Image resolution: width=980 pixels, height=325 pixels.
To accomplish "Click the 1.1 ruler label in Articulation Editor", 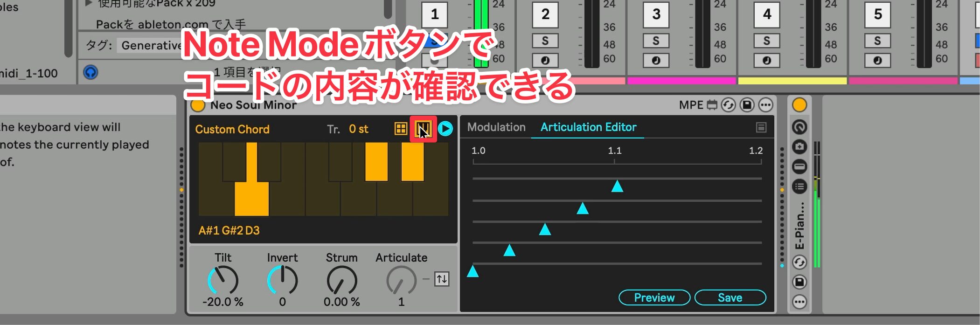I will click(x=615, y=150).
